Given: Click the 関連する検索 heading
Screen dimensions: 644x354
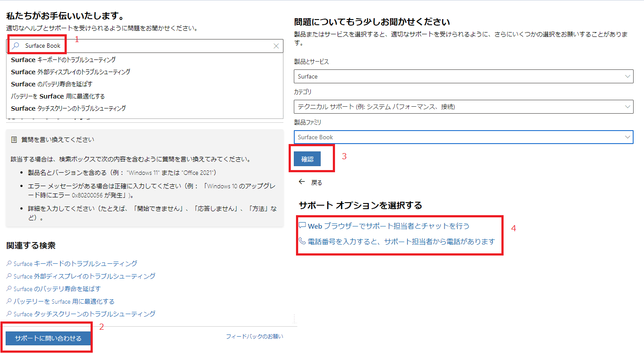Looking at the screenshot, I should 31,246.
